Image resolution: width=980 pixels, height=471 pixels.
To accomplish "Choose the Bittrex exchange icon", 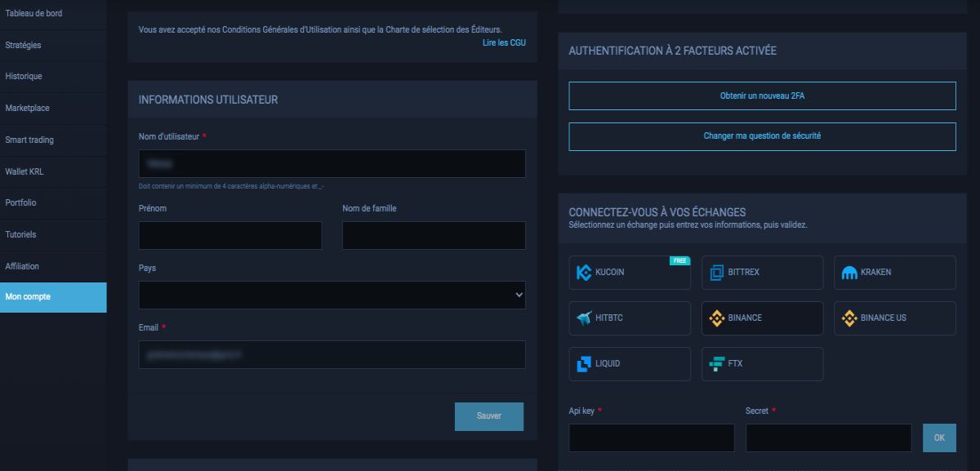I will coord(717,273).
